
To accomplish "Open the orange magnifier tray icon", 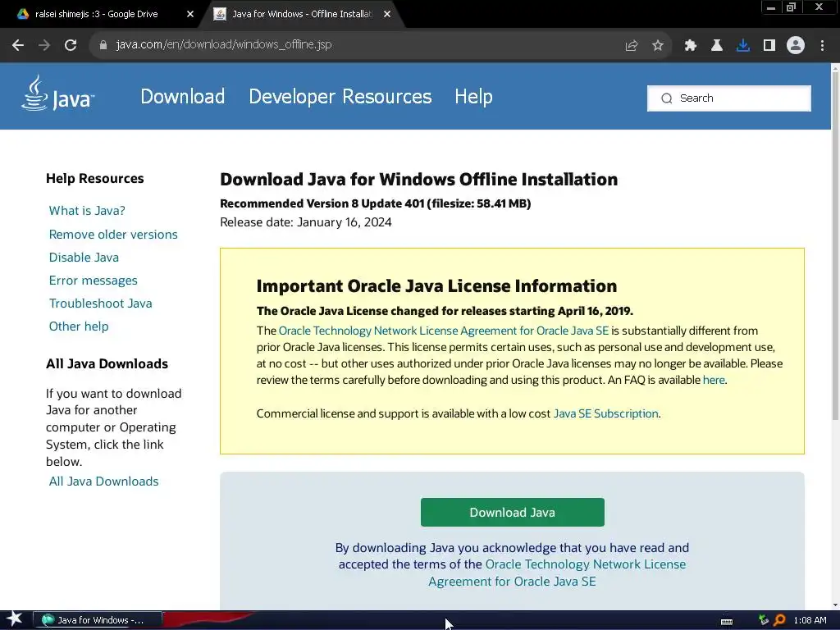I will (779, 620).
